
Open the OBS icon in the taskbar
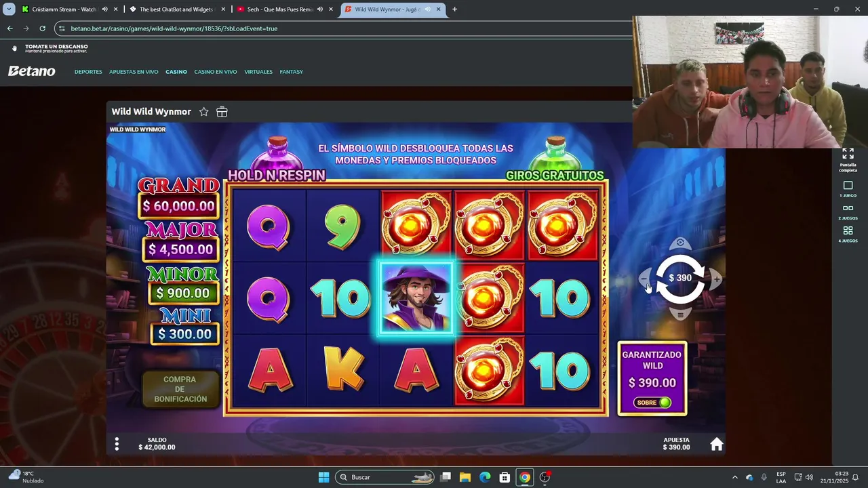[x=545, y=477]
